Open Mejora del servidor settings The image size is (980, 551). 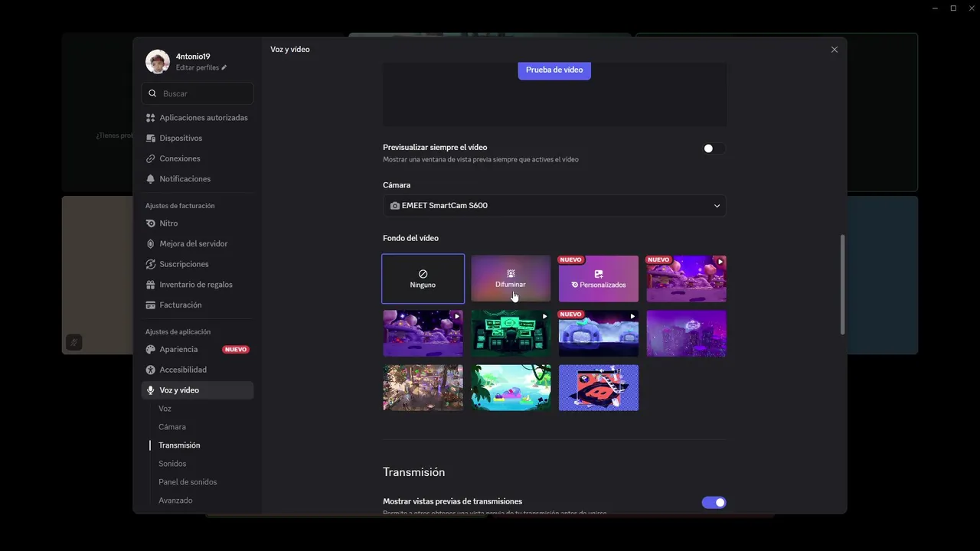(198, 244)
